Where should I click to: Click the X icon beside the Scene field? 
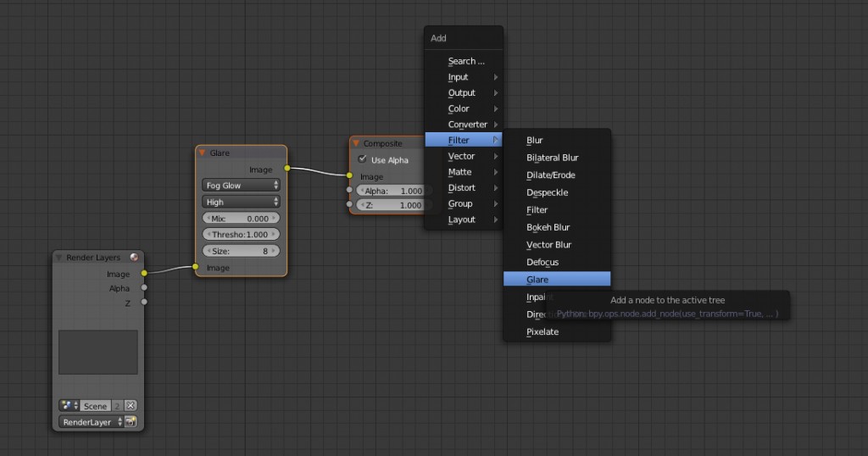pyautogui.click(x=131, y=406)
